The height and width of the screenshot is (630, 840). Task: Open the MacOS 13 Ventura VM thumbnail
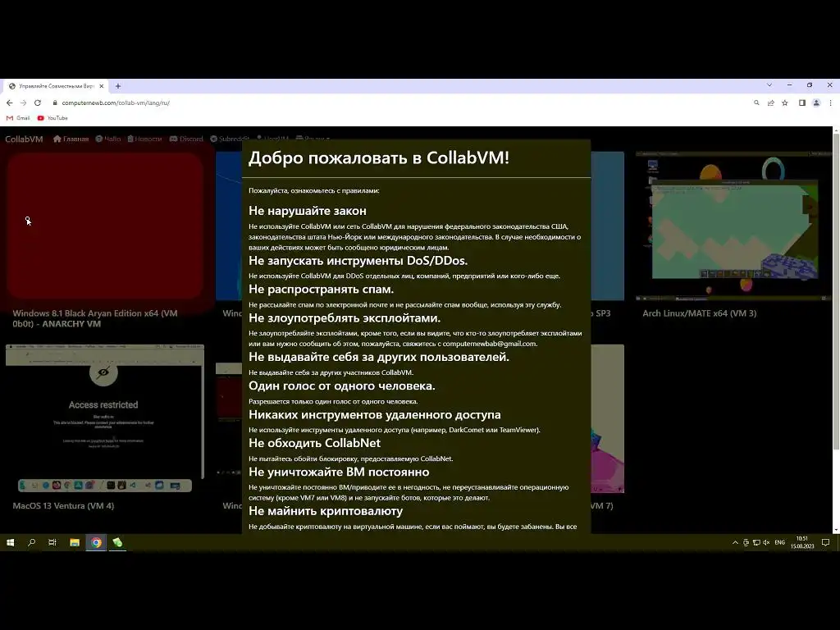click(x=105, y=418)
